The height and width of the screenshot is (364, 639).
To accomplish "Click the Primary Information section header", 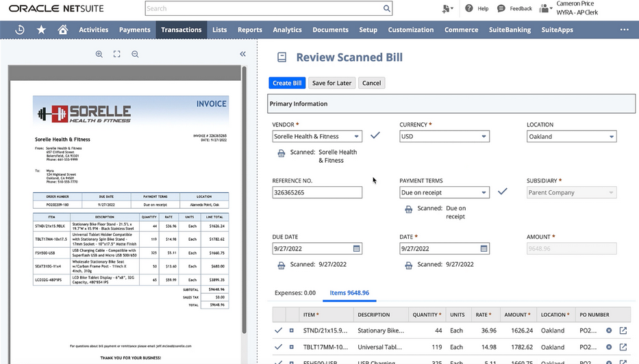I will coord(451,104).
